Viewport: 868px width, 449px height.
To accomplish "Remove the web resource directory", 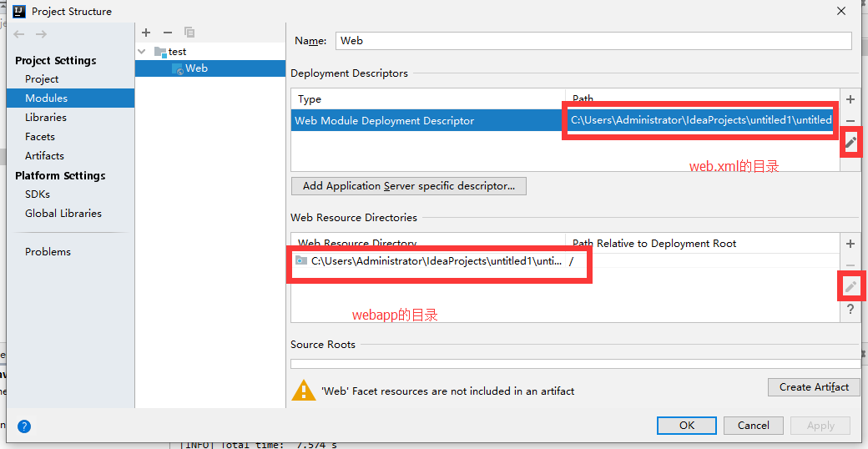I will (850, 265).
